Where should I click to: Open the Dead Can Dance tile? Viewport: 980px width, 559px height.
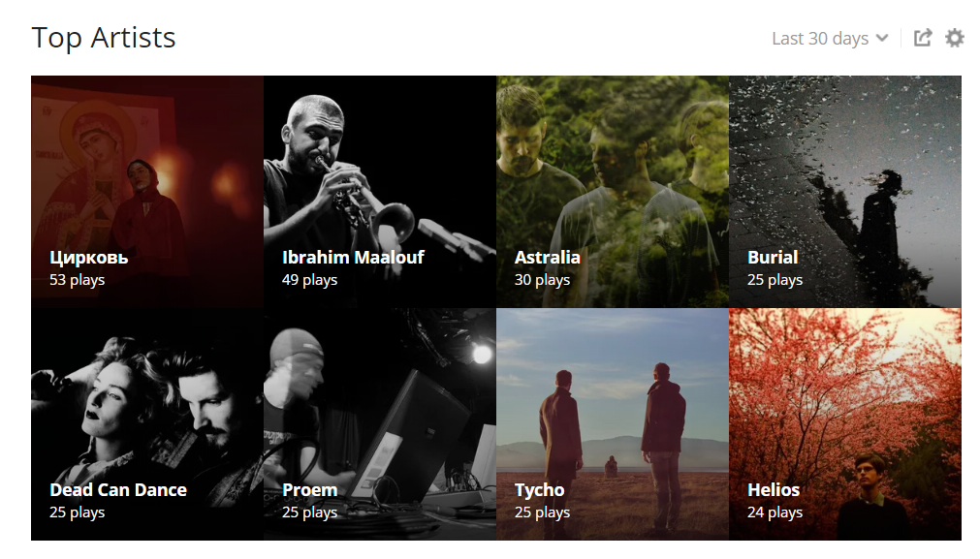(147, 424)
